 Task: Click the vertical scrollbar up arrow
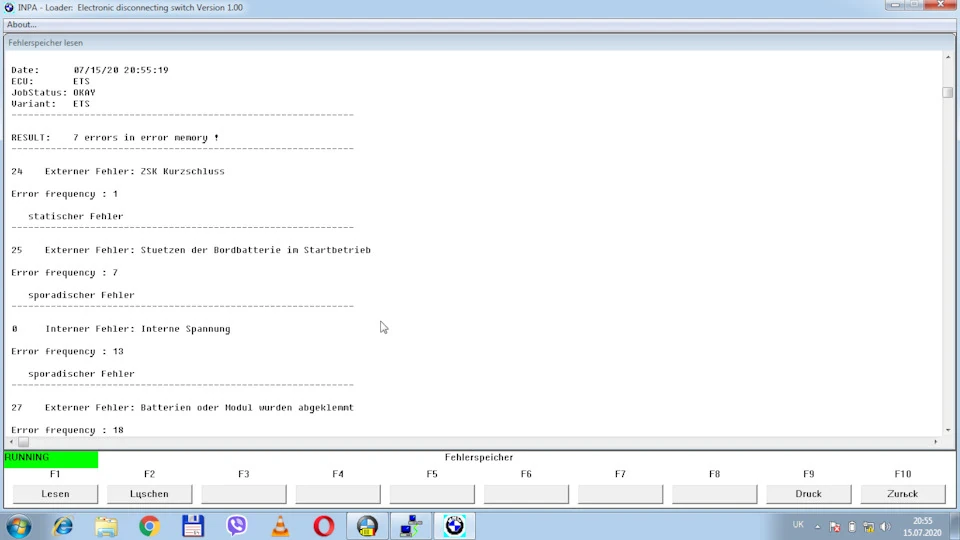tap(948, 57)
